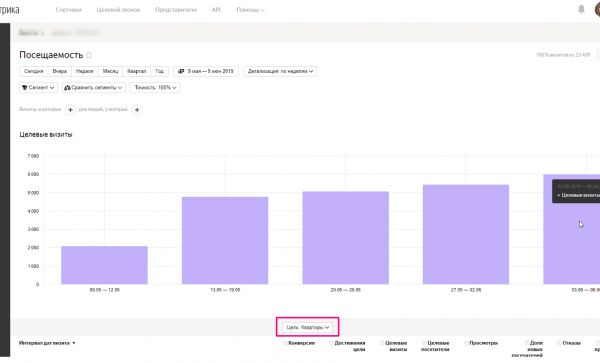Screen dimensions: 600x363
Task: Click the chart bar for 03.06 — 09.06
Action: [572, 230]
